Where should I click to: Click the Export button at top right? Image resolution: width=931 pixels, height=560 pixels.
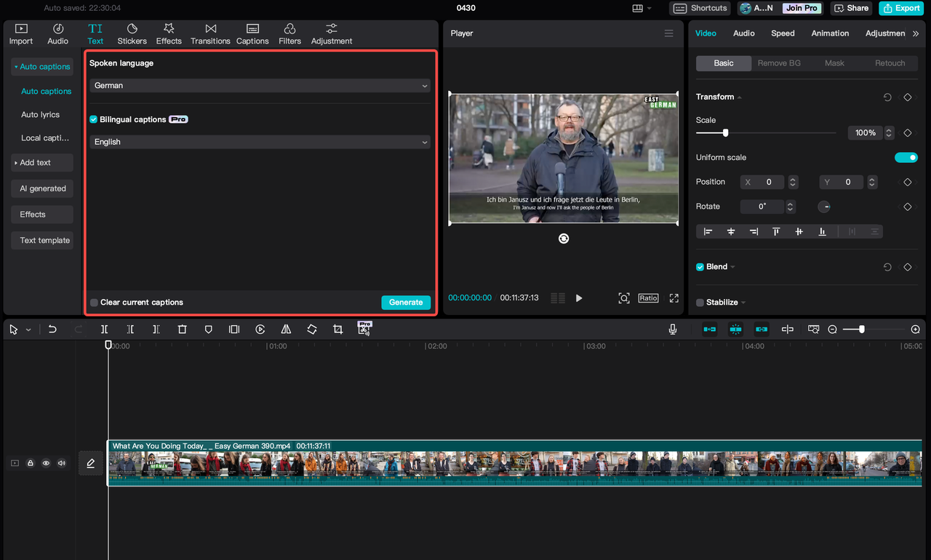(901, 8)
